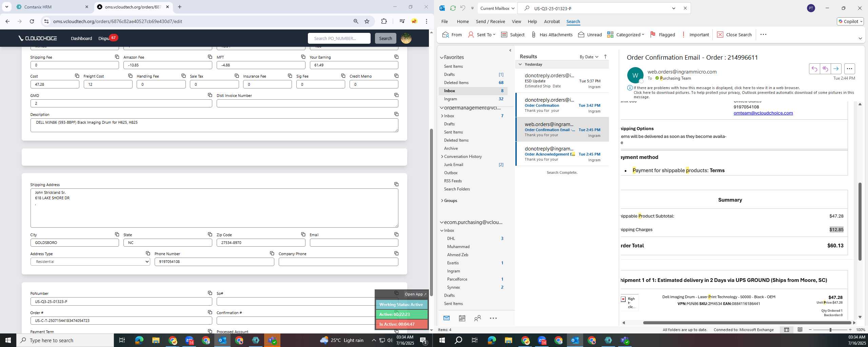
Task: Open the Sent To filter dropdown
Action: [x=482, y=35]
